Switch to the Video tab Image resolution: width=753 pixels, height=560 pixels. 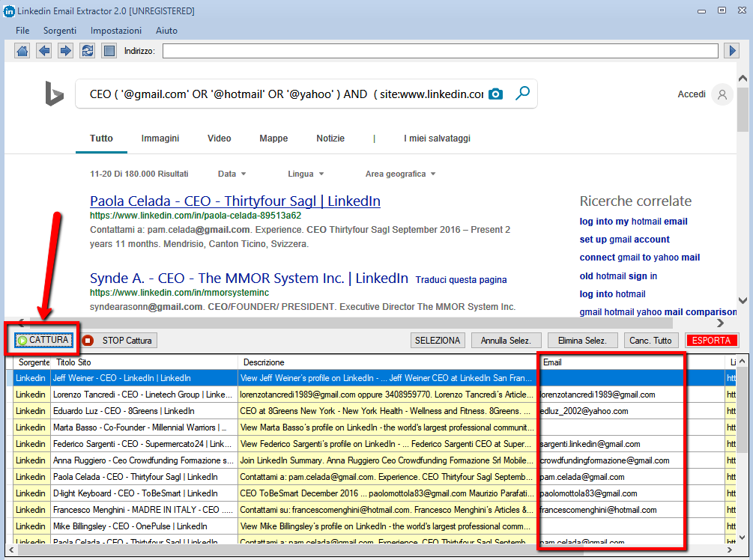[219, 139]
